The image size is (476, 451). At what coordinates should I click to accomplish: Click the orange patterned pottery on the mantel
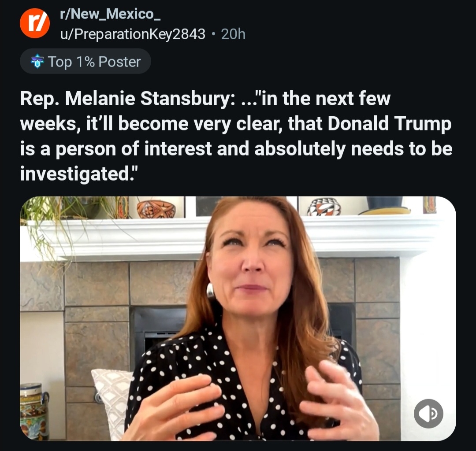(x=156, y=209)
